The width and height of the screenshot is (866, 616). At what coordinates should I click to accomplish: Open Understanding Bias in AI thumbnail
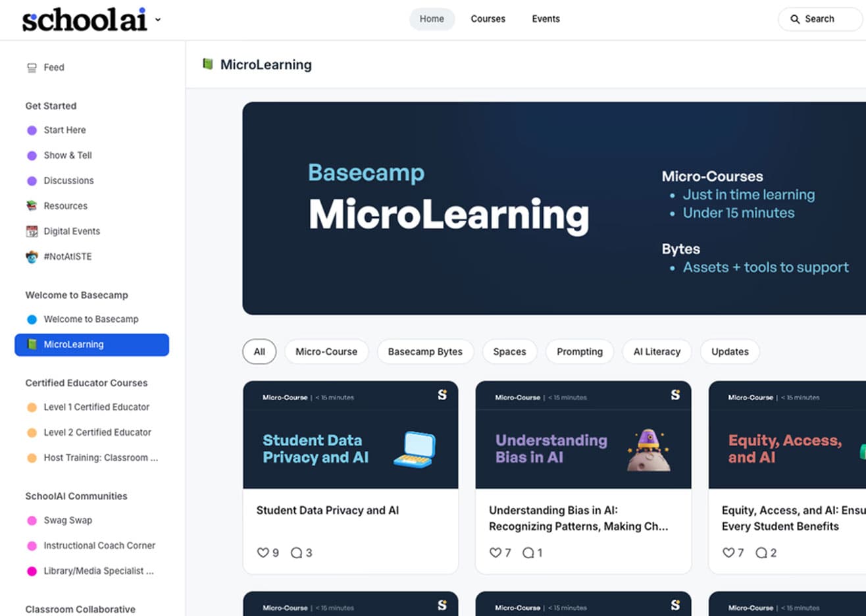pos(583,435)
